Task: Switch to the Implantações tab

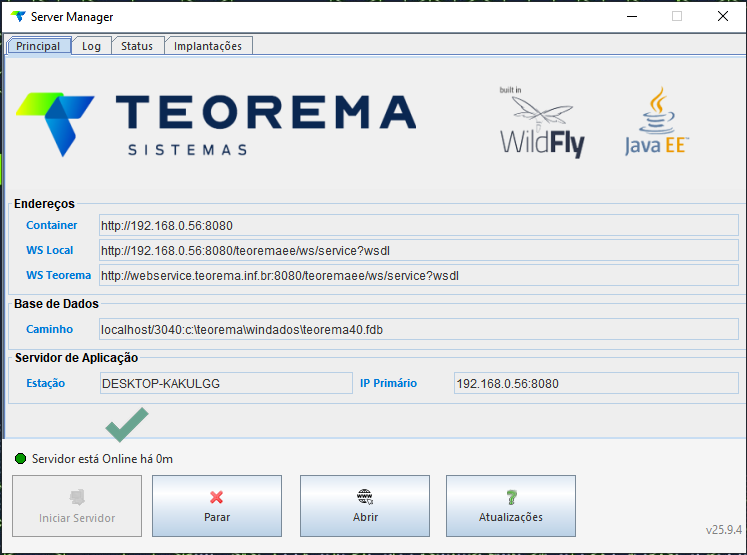Action: [208, 46]
